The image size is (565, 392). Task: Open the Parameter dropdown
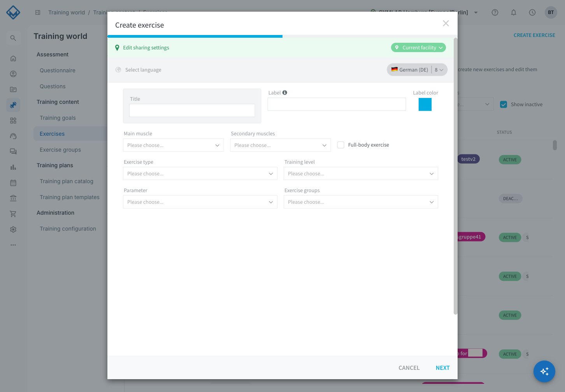pos(200,202)
